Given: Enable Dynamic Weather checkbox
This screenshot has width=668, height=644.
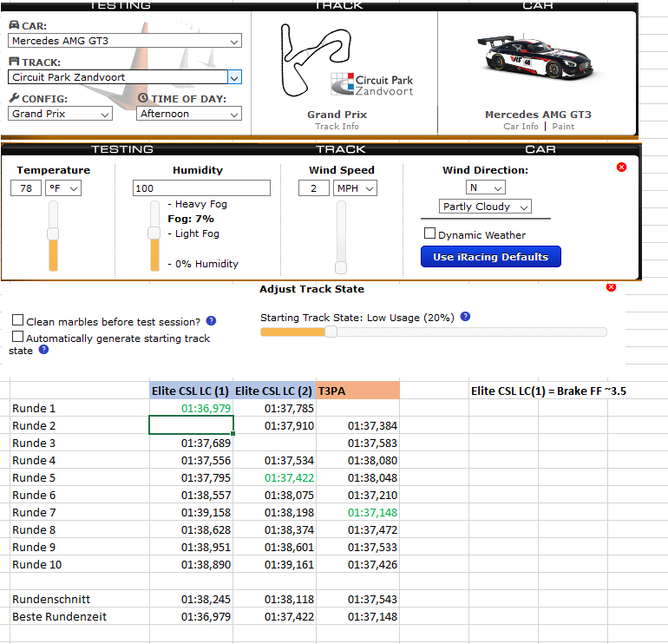Looking at the screenshot, I should [429, 233].
